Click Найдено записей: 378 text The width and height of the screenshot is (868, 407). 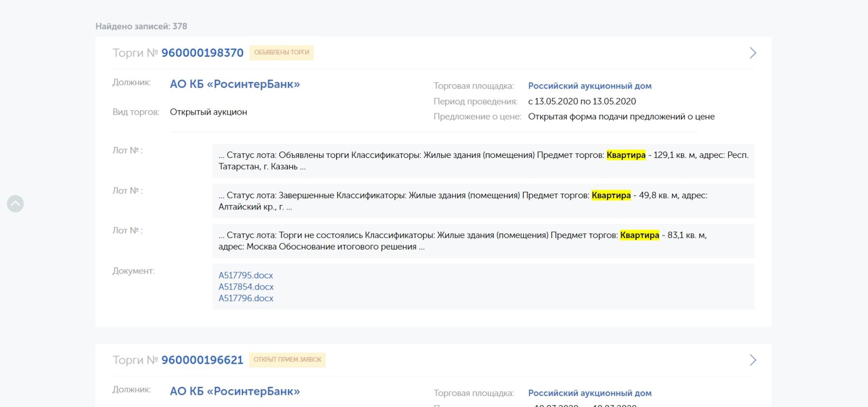click(x=141, y=26)
